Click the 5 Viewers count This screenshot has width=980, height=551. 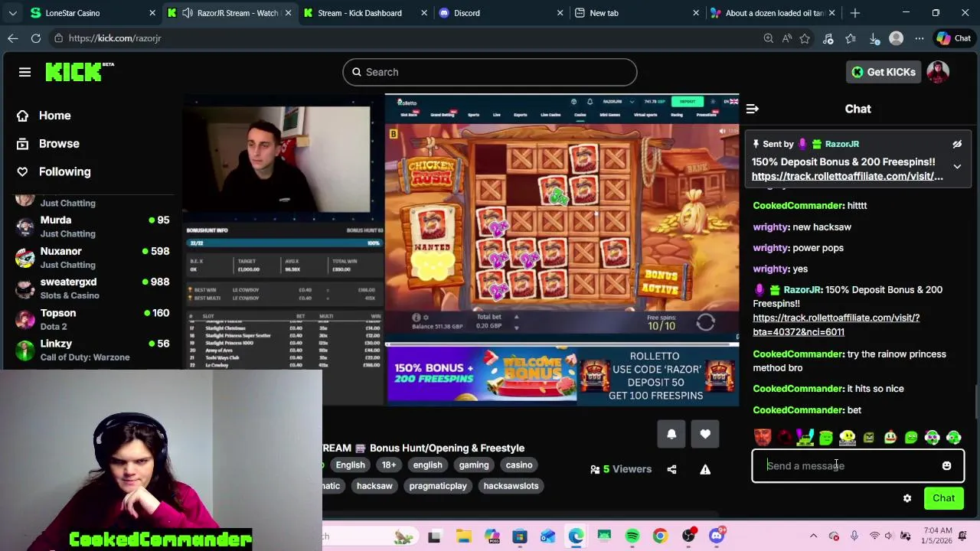(621, 469)
